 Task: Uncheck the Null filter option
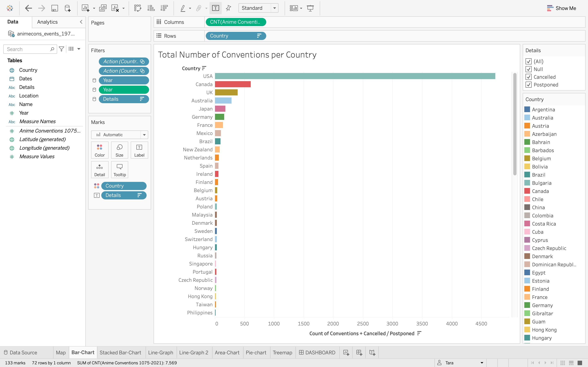[528, 69]
